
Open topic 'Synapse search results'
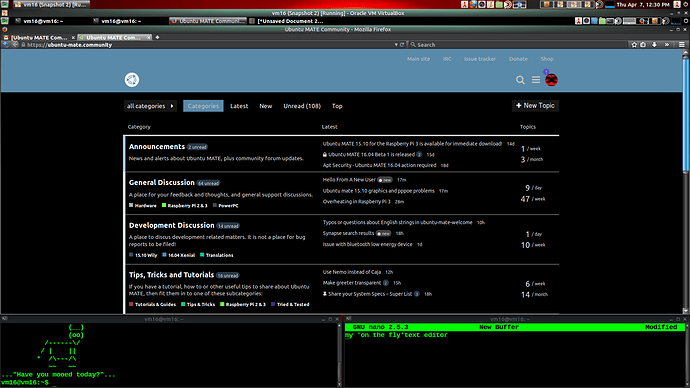[349, 233]
